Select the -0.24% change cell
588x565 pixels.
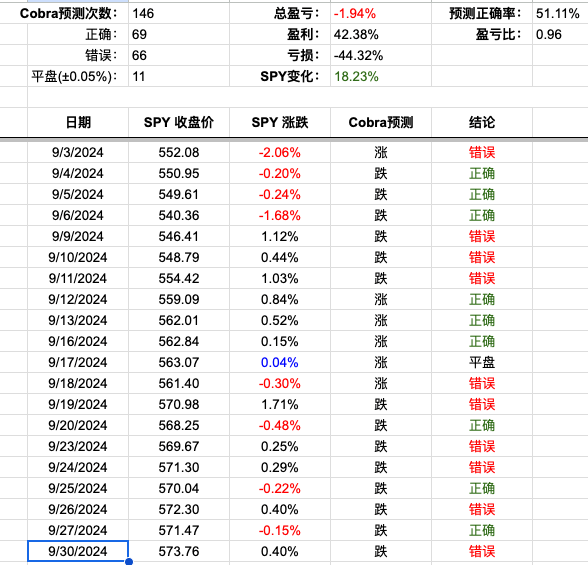click(x=280, y=194)
